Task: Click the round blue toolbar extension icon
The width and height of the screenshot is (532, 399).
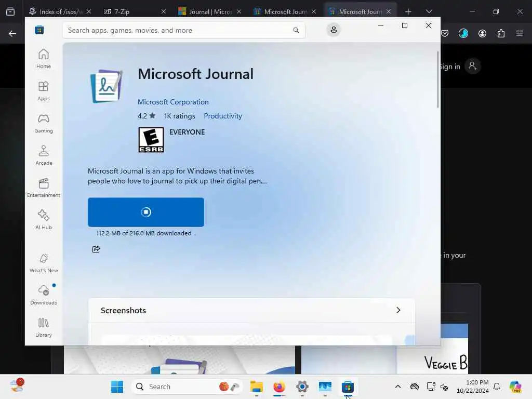Action: (463, 33)
